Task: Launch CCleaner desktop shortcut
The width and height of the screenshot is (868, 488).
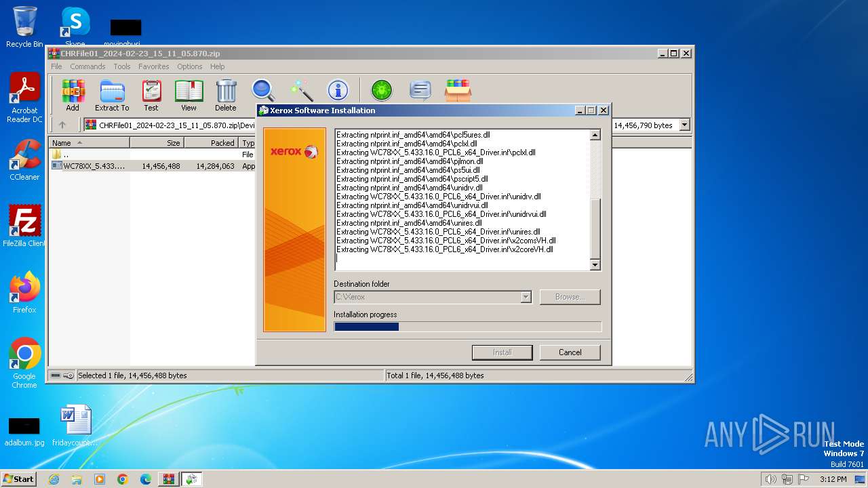Action: [x=24, y=160]
